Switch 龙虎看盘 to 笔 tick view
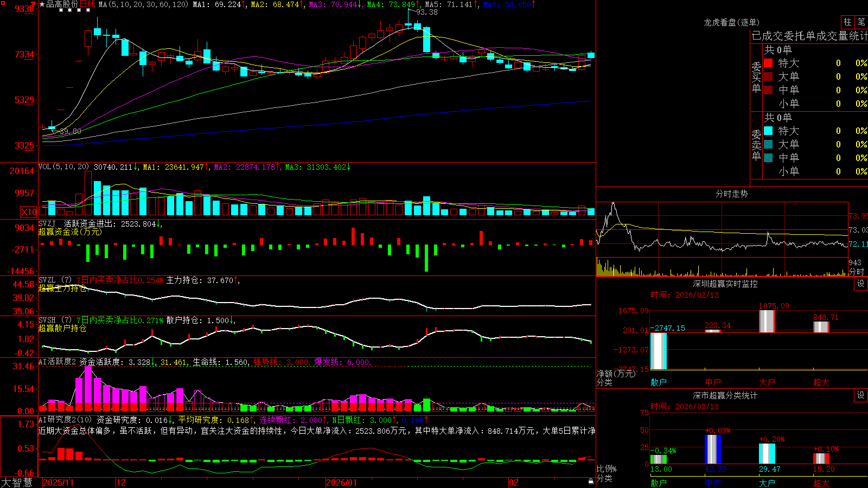This screenshot has height=488, width=868. 861,22
